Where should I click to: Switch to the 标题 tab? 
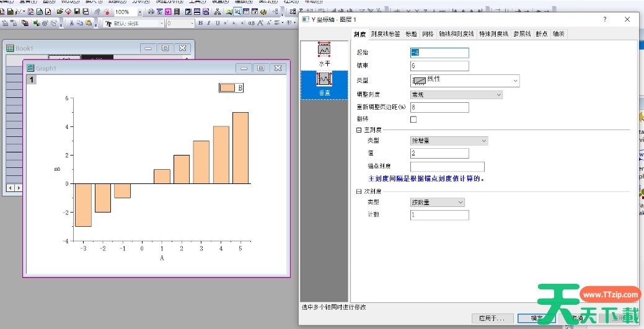[411, 34]
